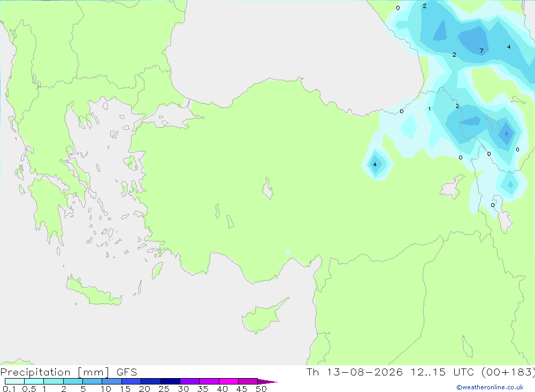Image resolution: width=535 pixels, height=392 pixels.
Task: Click the legend label '0.5'
Action: click(29, 389)
